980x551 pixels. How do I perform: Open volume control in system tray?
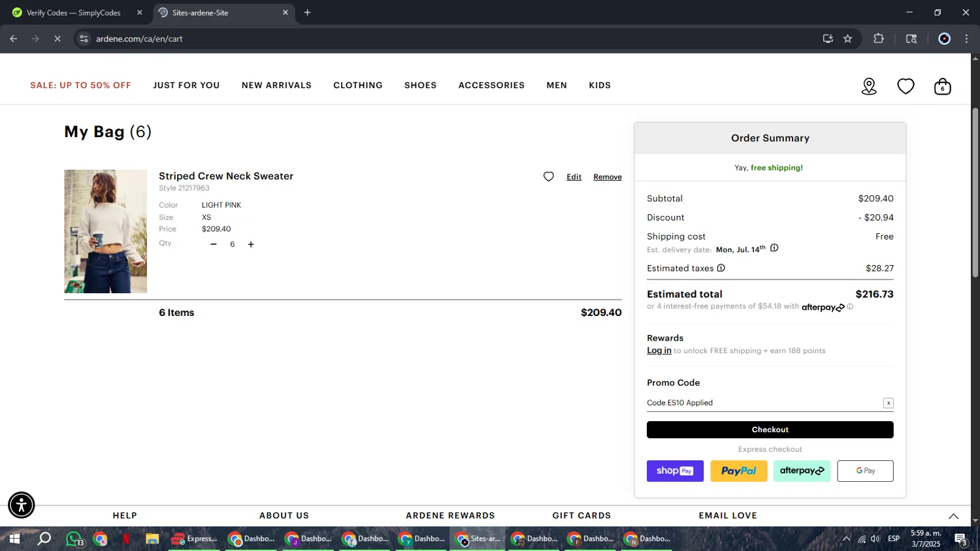(875, 539)
